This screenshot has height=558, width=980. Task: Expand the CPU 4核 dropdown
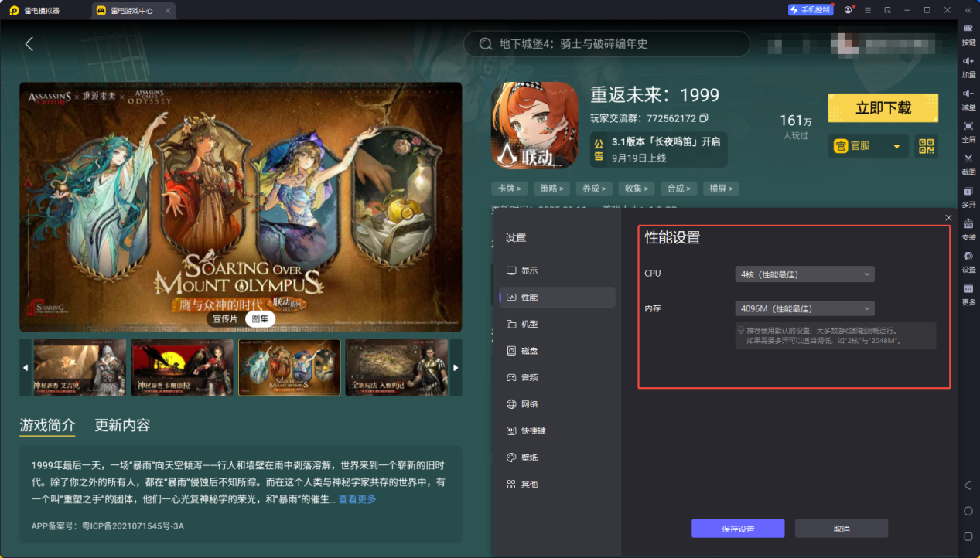click(x=804, y=274)
